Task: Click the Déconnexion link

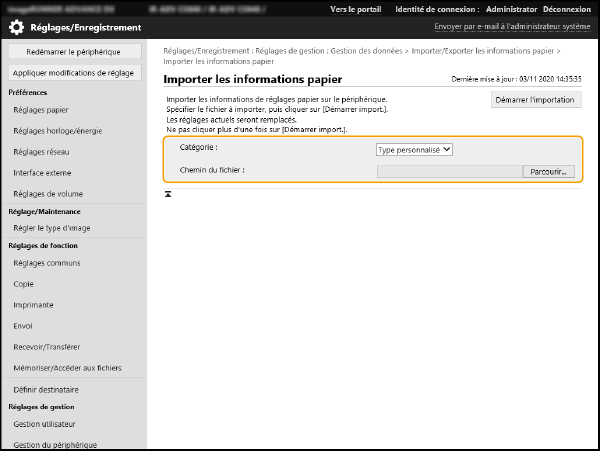Action: point(566,9)
